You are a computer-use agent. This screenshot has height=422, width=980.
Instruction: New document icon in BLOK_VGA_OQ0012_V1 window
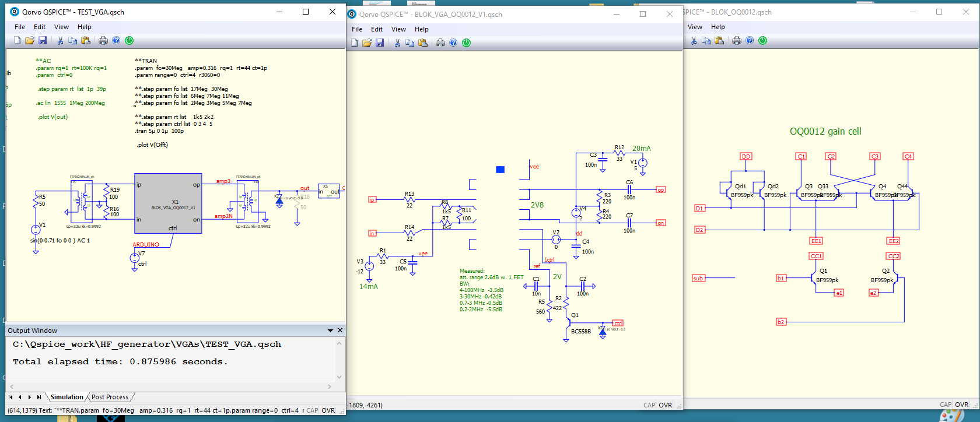(x=354, y=43)
